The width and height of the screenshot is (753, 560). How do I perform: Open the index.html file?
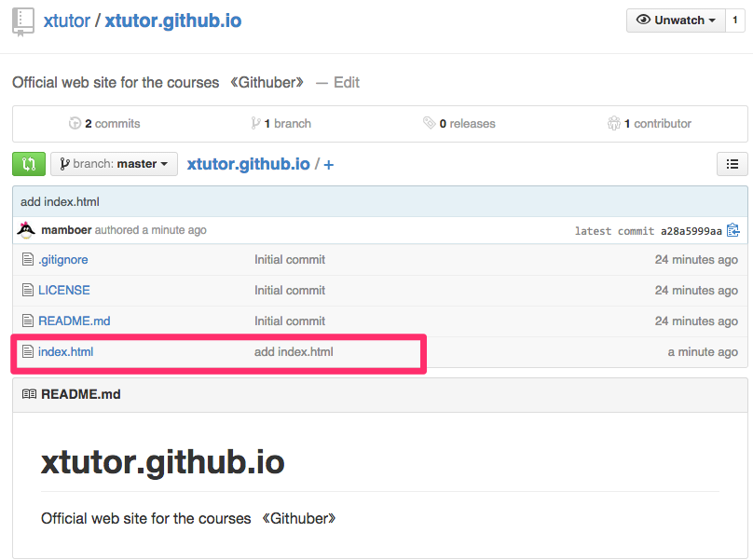coord(66,352)
